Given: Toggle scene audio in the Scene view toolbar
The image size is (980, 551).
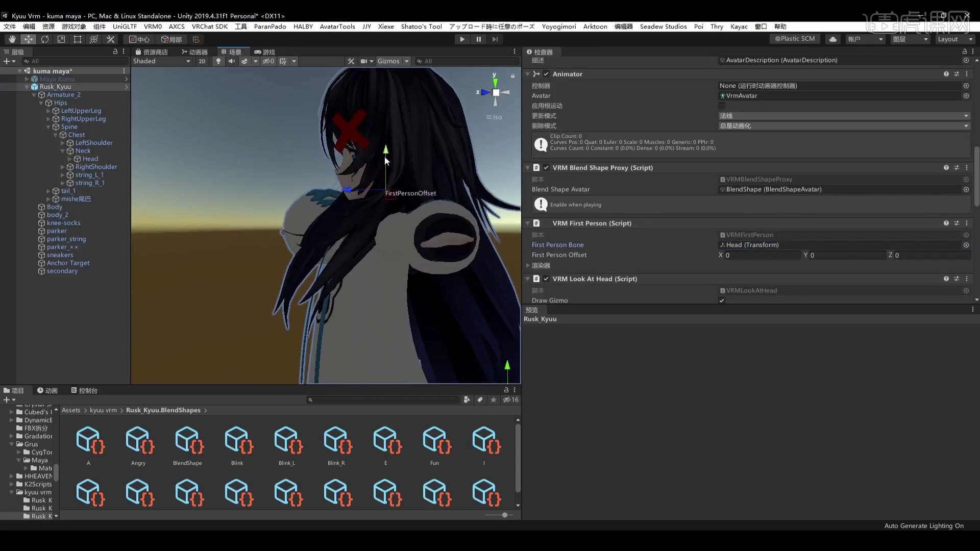Looking at the screenshot, I should (232, 61).
